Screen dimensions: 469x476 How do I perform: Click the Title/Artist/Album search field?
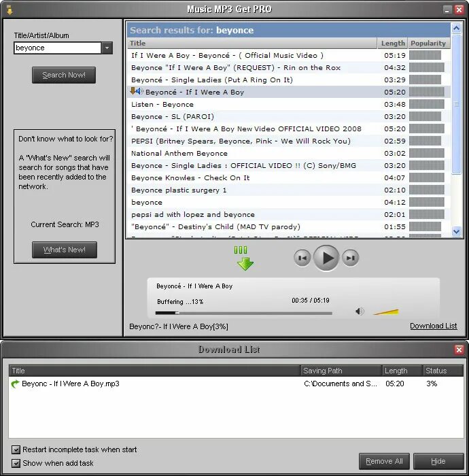[57, 48]
